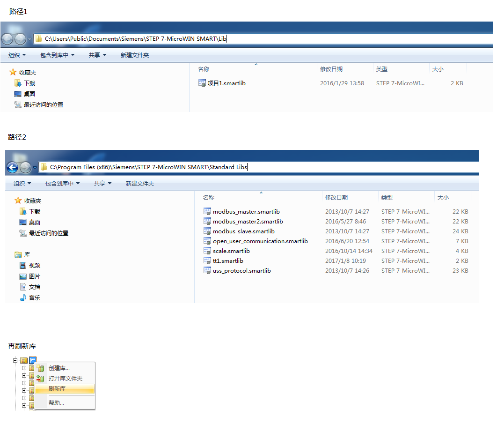Click 新建文件夹 in the Lib window

[x=135, y=55]
